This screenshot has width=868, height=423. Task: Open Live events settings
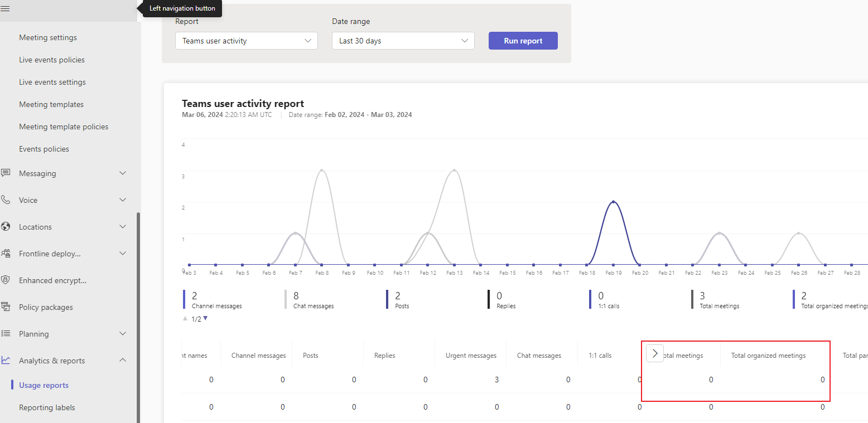pyautogui.click(x=52, y=82)
